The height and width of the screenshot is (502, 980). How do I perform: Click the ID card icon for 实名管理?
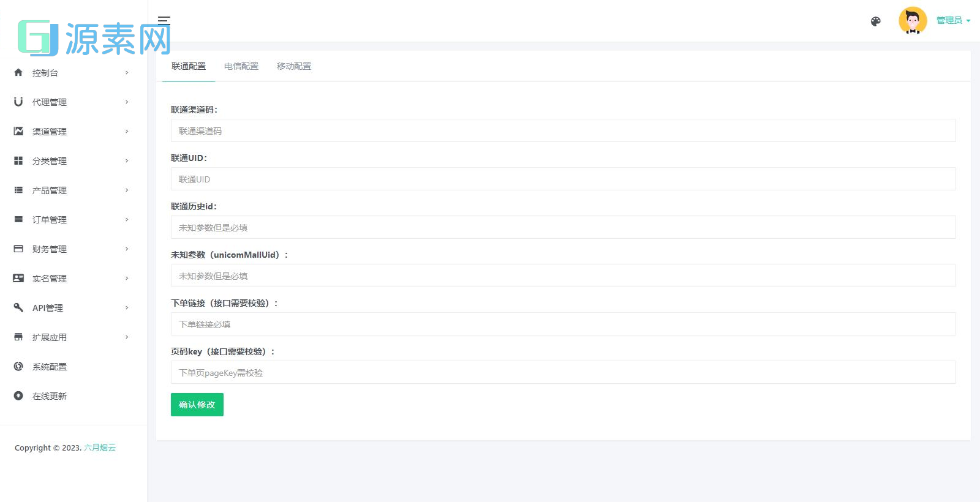click(x=18, y=279)
